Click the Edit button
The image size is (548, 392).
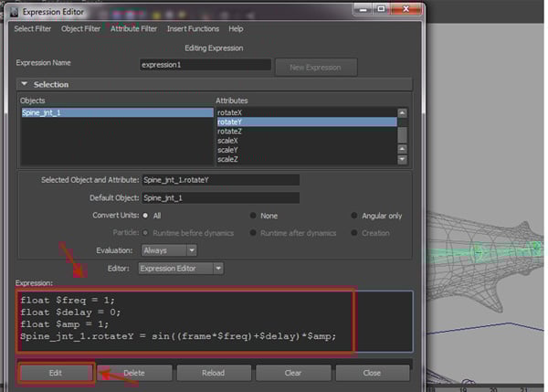point(56,373)
